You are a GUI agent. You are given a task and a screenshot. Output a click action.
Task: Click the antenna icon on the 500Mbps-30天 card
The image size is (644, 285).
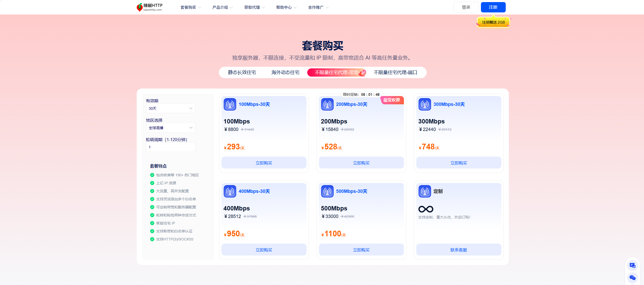[327, 191]
